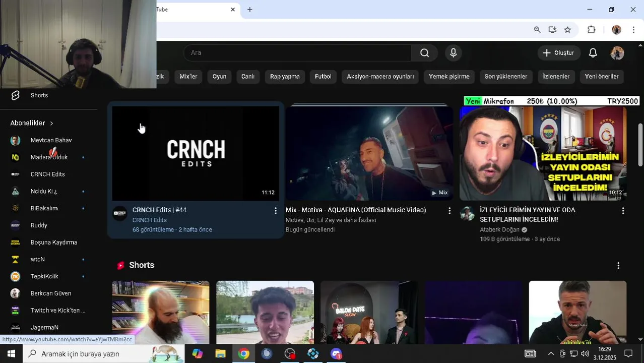644x363 pixels.
Task: Click the Oluştur create button
Action: point(558,53)
